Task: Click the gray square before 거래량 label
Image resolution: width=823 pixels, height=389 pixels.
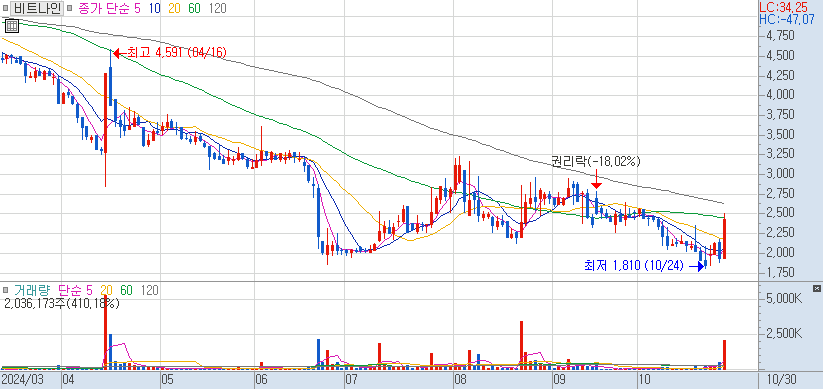Action: (5, 290)
